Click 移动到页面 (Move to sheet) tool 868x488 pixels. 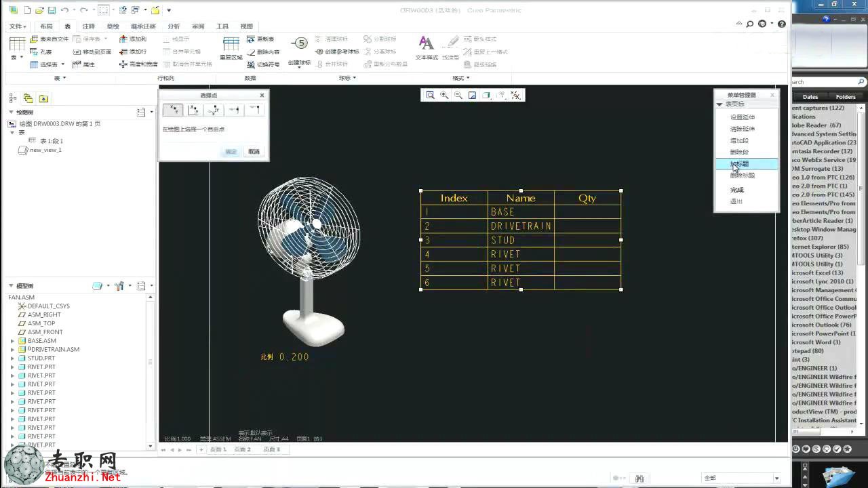point(92,52)
